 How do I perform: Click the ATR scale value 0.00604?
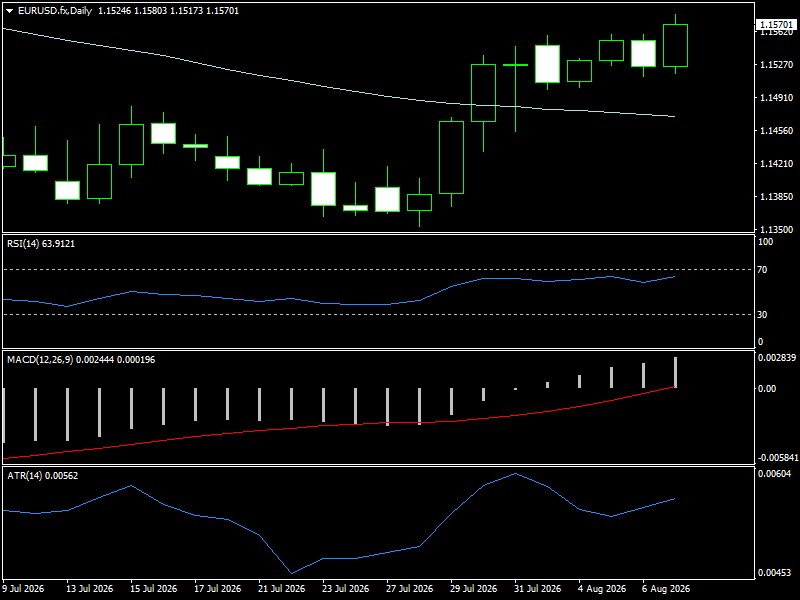coord(775,474)
